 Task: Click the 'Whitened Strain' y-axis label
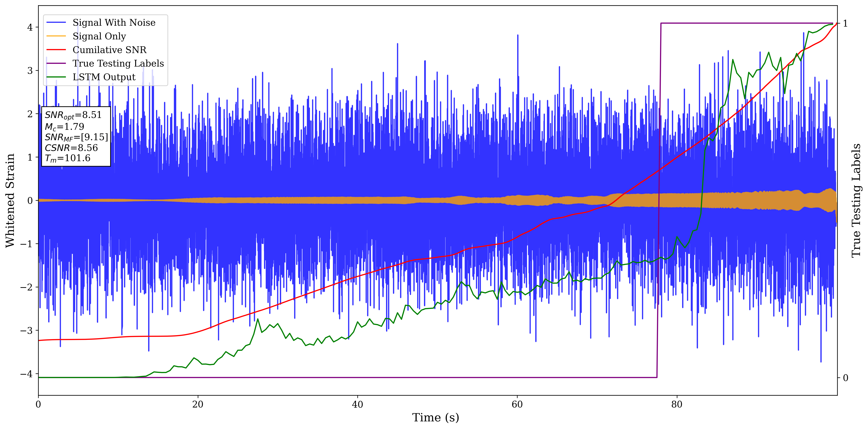10,200
